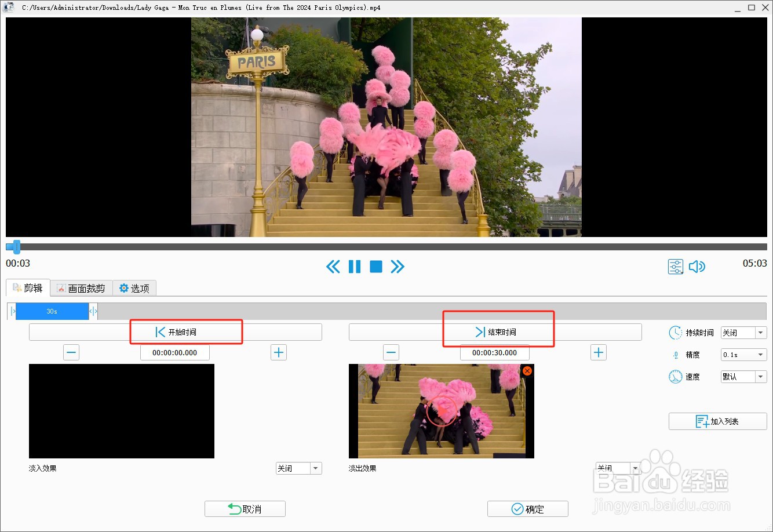The width and height of the screenshot is (773, 532).
Task: Open the audio/video adjustment settings icon
Action: coord(676,267)
